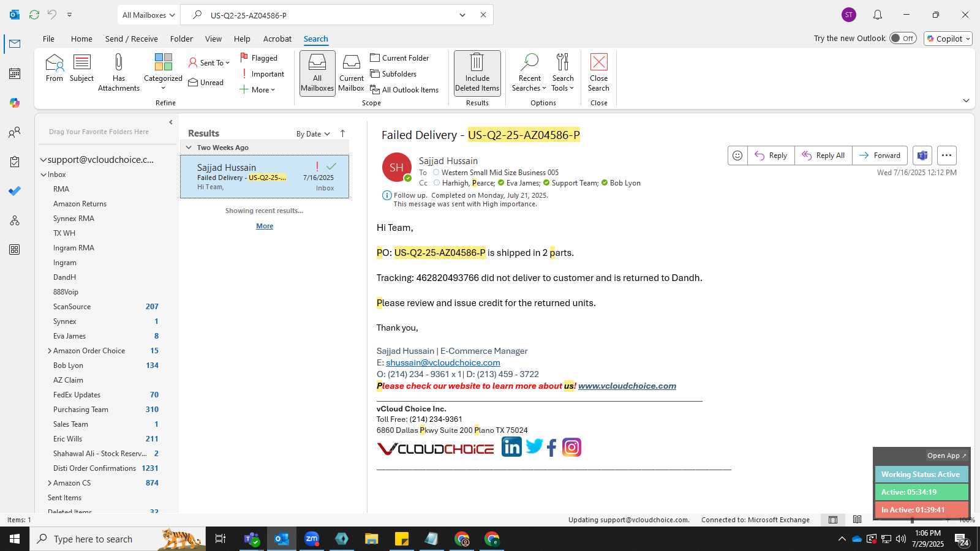This screenshot has height=551, width=980.
Task: Open Sent To dropdown
Action: tap(209, 62)
